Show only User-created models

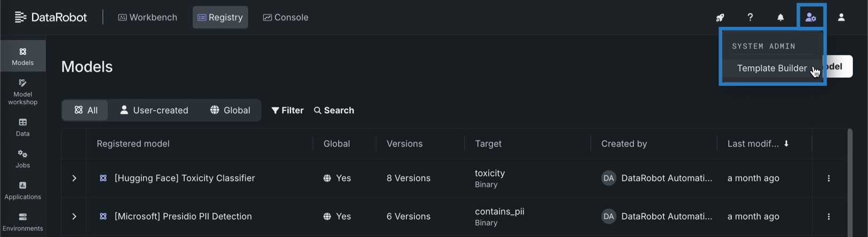click(154, 110)
